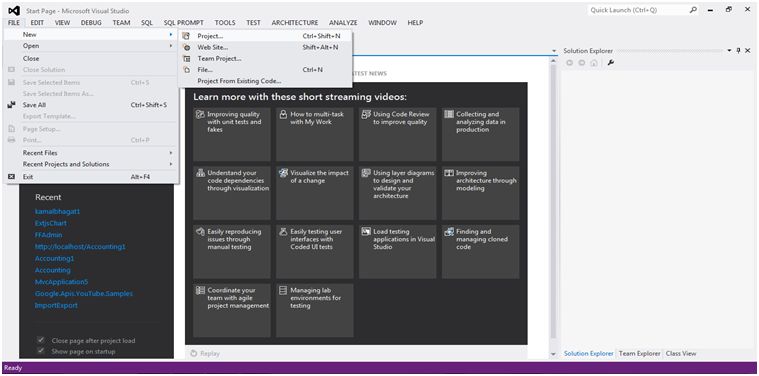Open recent project http://localhost/Accounting1
Viewport: 759px width, 376px height.
click(x=80, y=247)
